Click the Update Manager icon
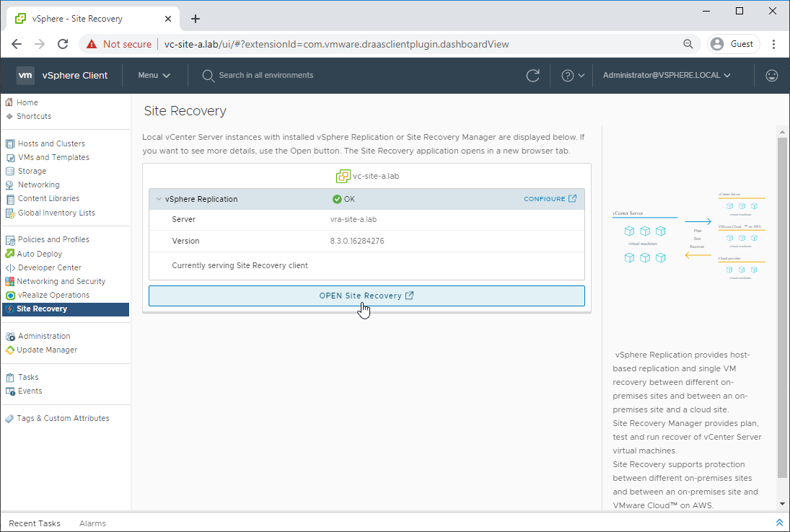The width and height of the screenshot is (790, 532). [x=9, y=350]
